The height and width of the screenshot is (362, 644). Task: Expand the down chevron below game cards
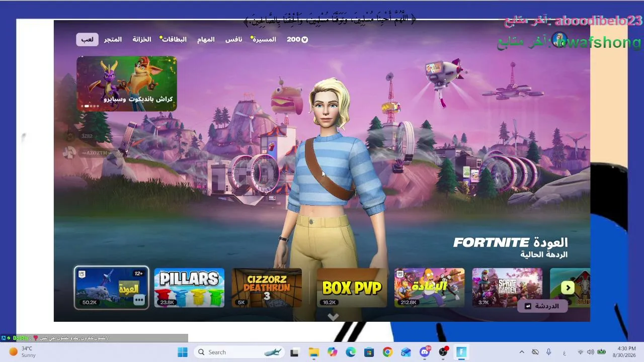(333, 317)
